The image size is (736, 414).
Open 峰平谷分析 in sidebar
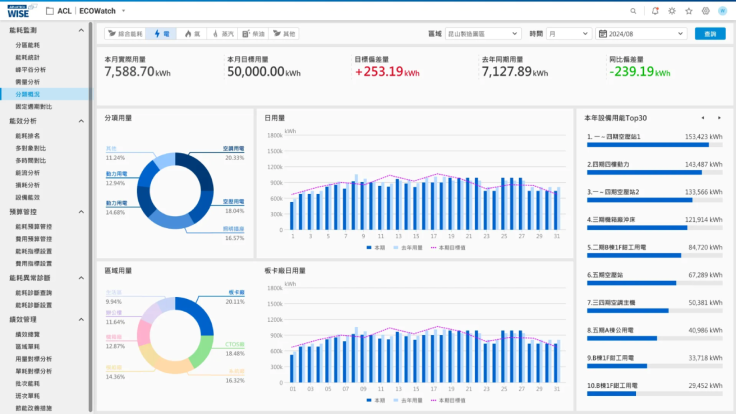pos(31,69)
